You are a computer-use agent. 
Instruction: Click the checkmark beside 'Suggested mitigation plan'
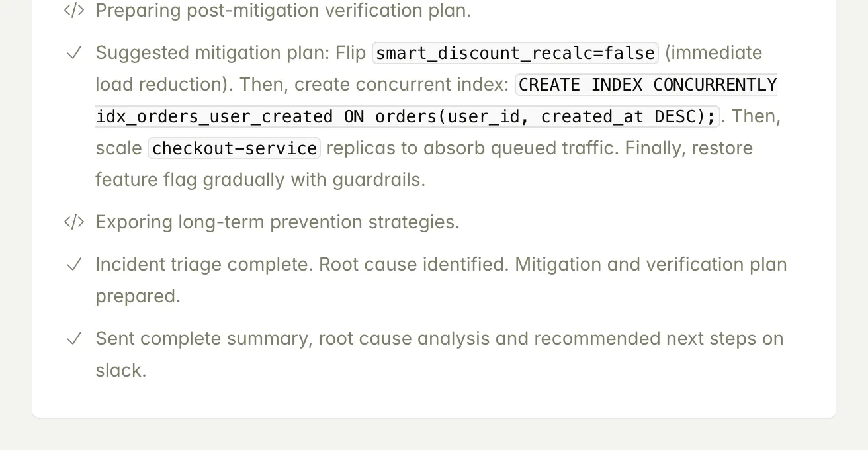tap(74, 53)
